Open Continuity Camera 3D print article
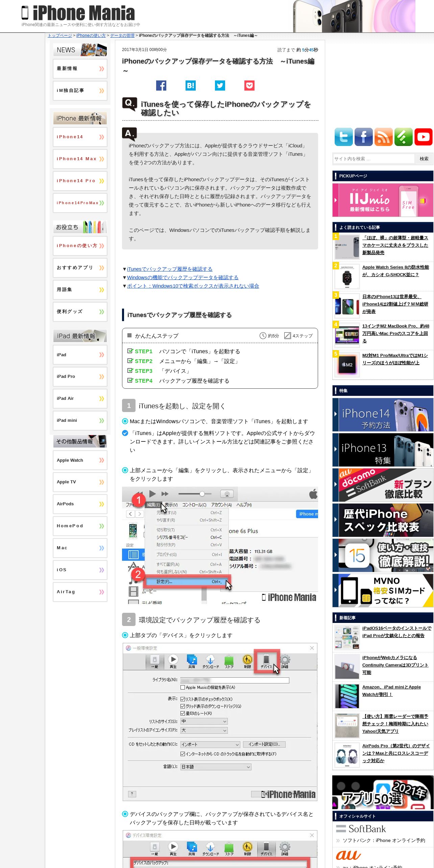The height and width of the screenshot is (868, 434). click(x=395, y=665)
